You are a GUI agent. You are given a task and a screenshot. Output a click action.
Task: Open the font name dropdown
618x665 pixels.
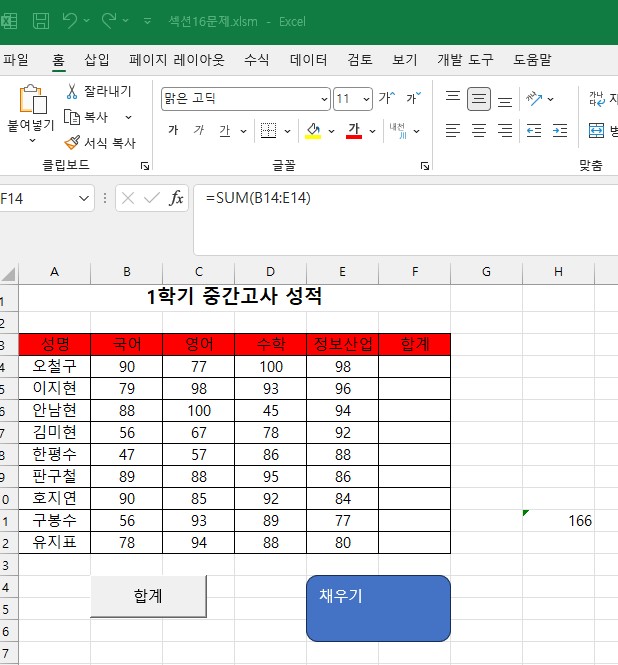click(x=324, y=99)
